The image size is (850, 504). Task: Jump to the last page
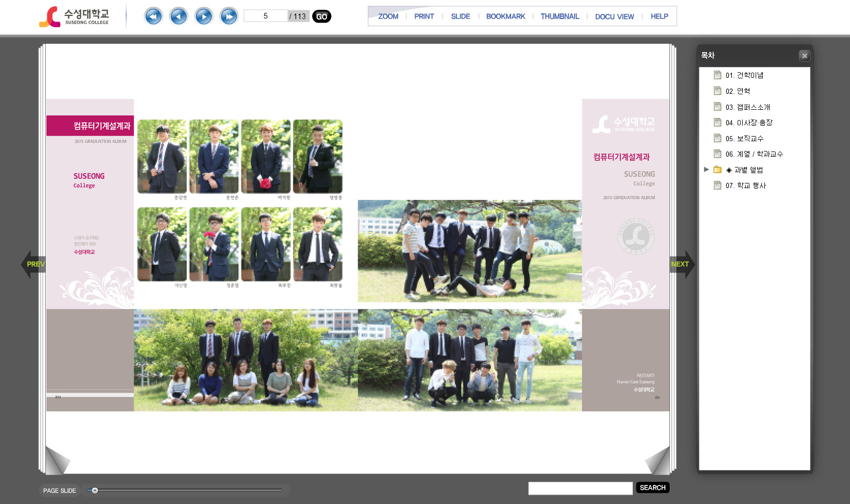coord(229,16)
